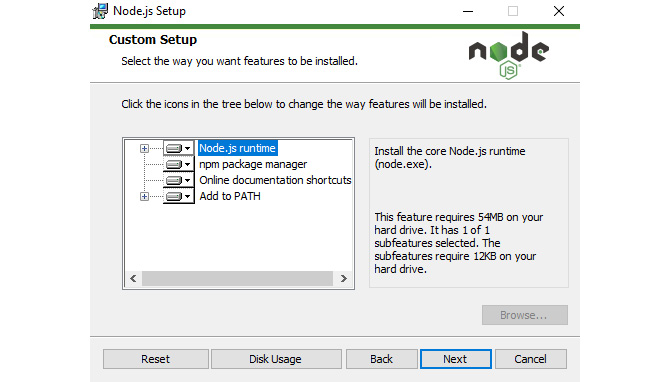Click the Next button
Screen dimensions: 670x382
point(455,359)
